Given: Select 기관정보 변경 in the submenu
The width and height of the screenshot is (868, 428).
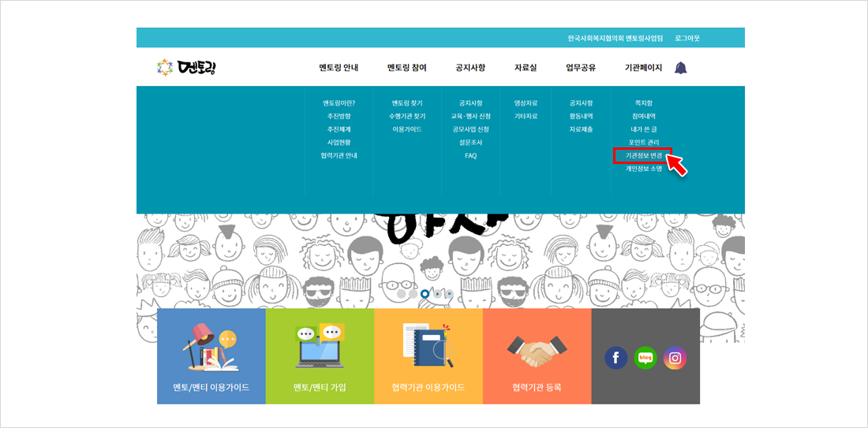Looking at the screenshot, I should [x=643, y=155].
